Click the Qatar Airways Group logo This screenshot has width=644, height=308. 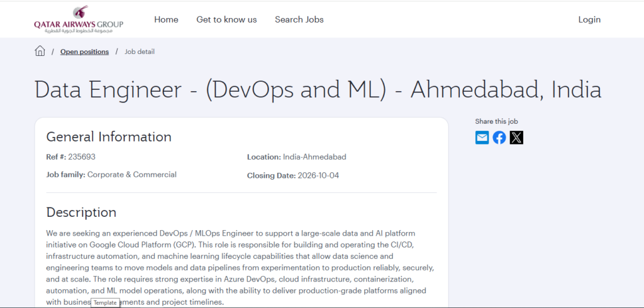pos(79,19)
